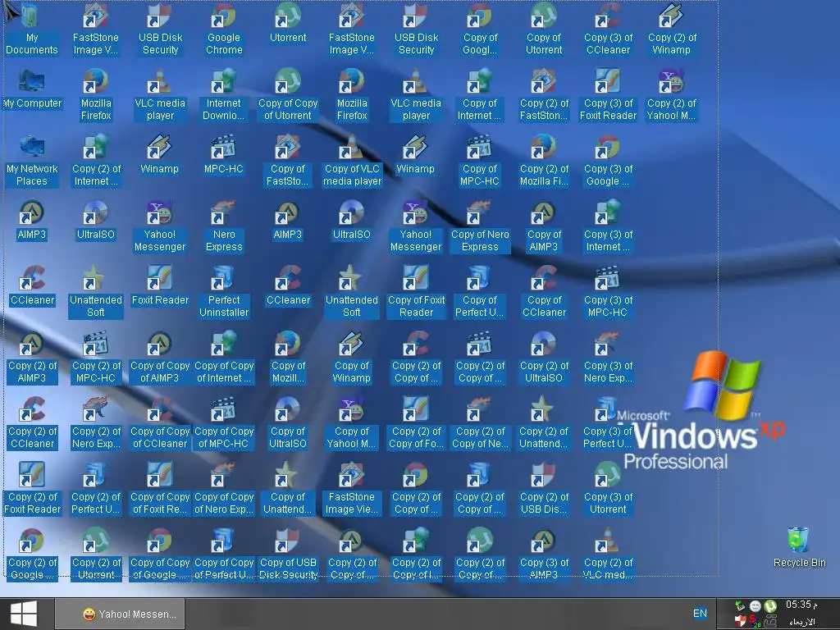Open the EN language indicator
Screen dimensions: 840x630
700,614
